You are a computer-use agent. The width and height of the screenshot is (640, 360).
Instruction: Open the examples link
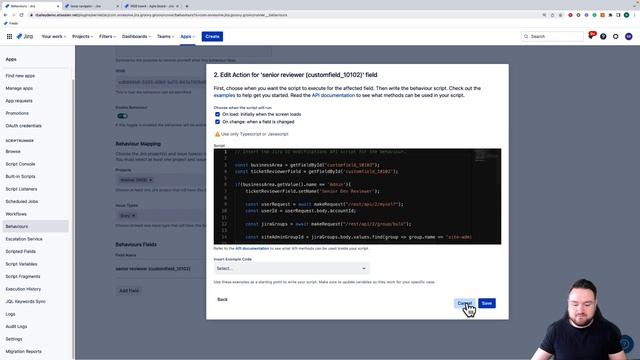(x=224, y=95)
